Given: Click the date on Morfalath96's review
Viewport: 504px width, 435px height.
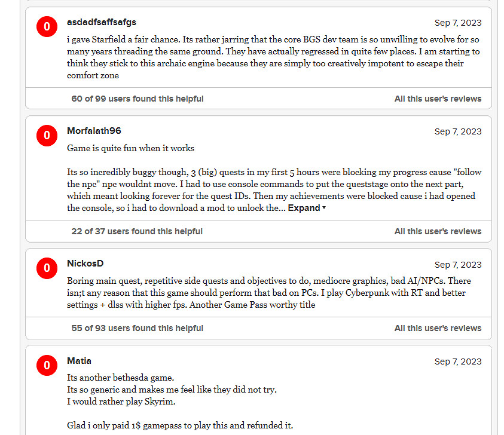Looking at the screenshot, I should click(457, 131).
